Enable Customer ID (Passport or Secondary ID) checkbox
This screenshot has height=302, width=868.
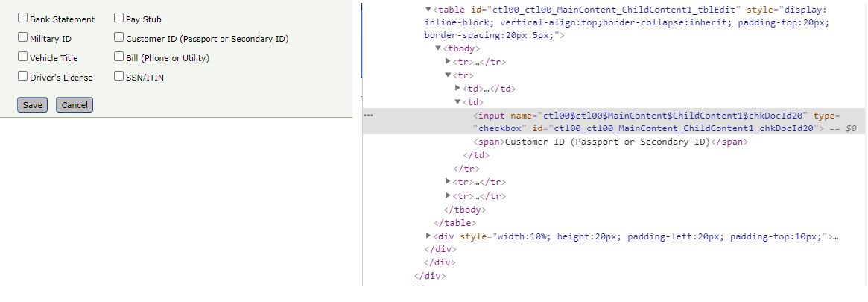[118, 37]
